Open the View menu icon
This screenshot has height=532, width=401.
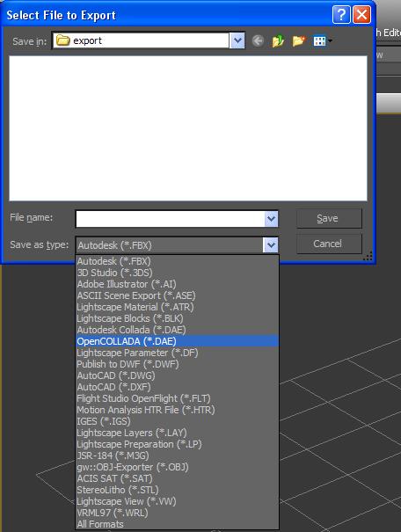[x=322, y=41]
